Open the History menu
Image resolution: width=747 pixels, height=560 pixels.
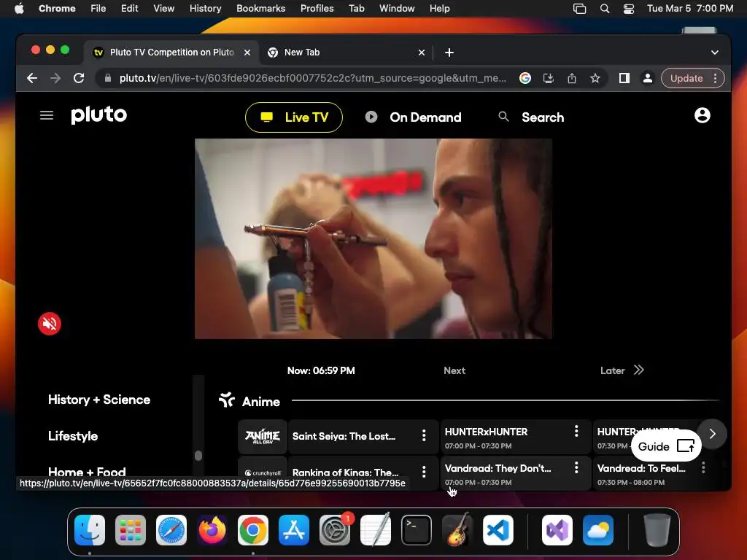(205, 8)
